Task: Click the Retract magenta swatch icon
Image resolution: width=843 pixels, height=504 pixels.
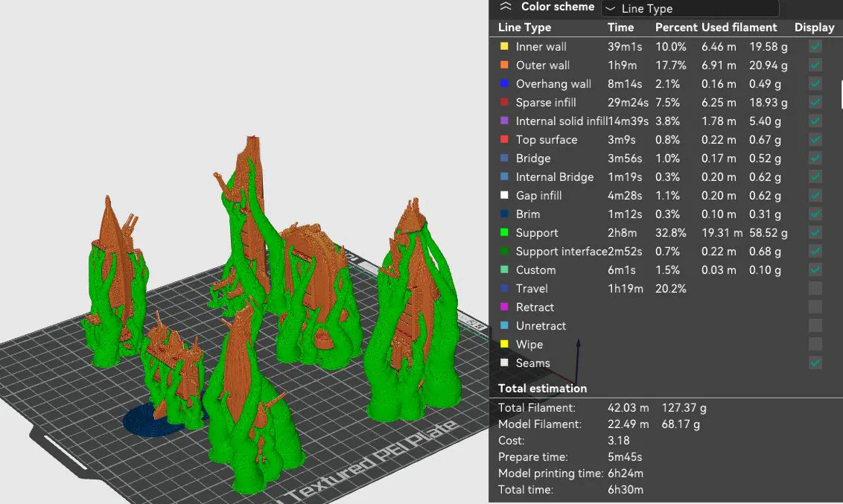Action: (504, 307)
